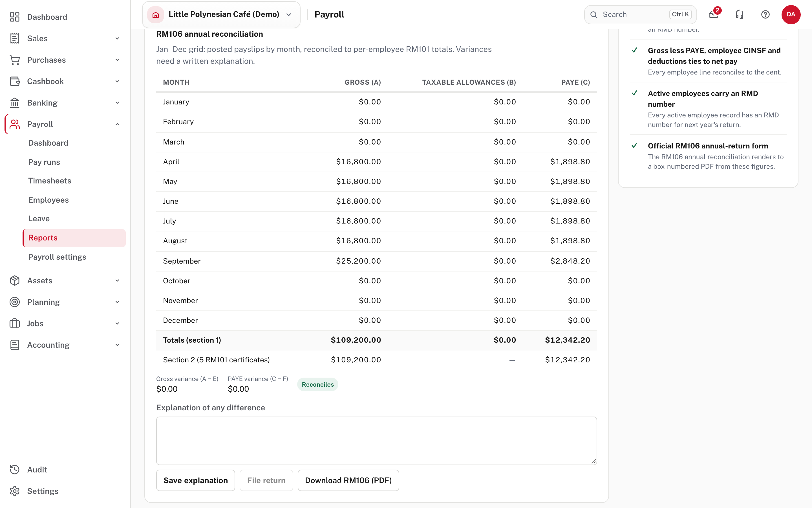
Task: Click the Cashbook wallet icon
Action: pos(14,81)
